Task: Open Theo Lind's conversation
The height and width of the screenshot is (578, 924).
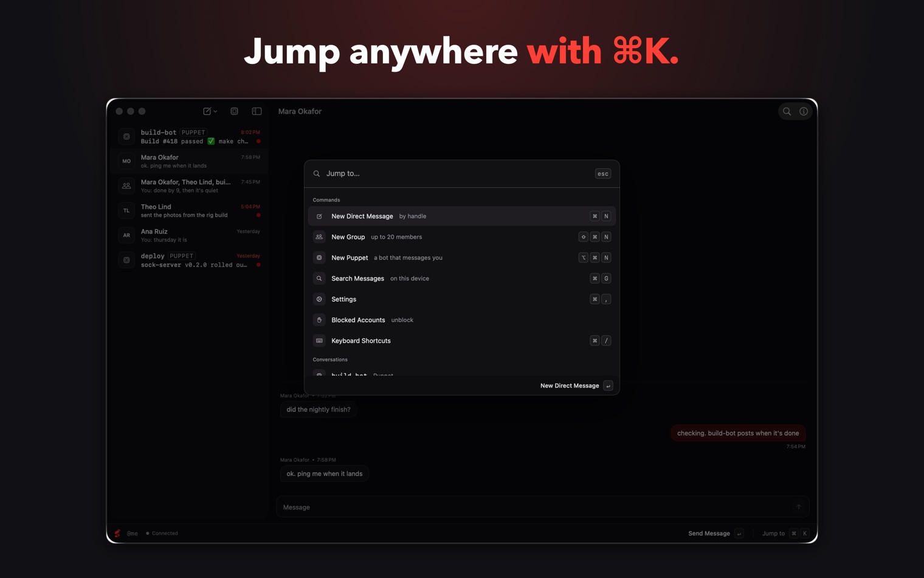Action: point(189,211)
